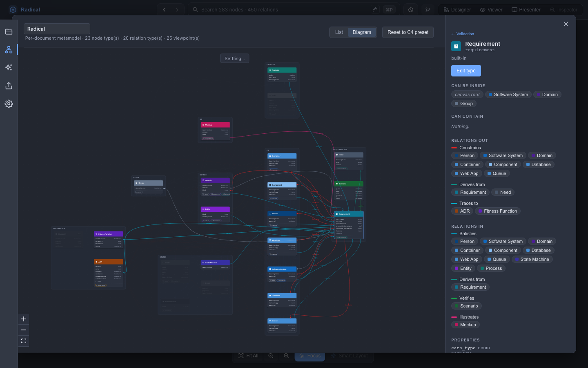Go back via the Validation link
The image size is (588, 368).
(x=463, y=34)
